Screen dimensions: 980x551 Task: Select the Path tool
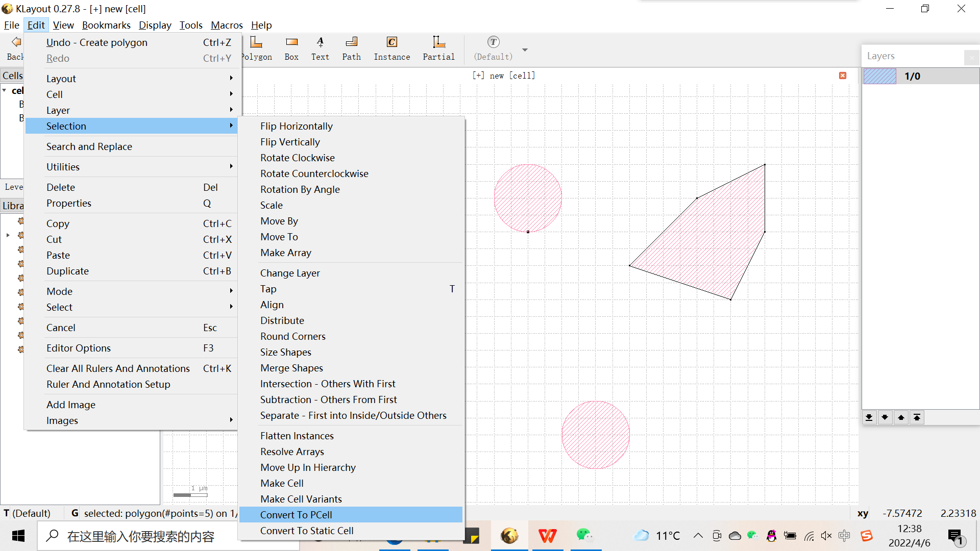(351, 48)
